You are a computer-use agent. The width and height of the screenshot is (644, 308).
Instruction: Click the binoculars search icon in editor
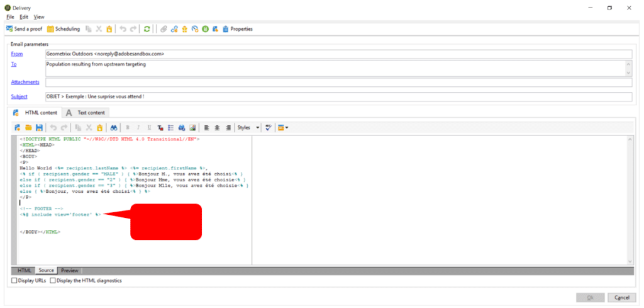tap(114, 127)
